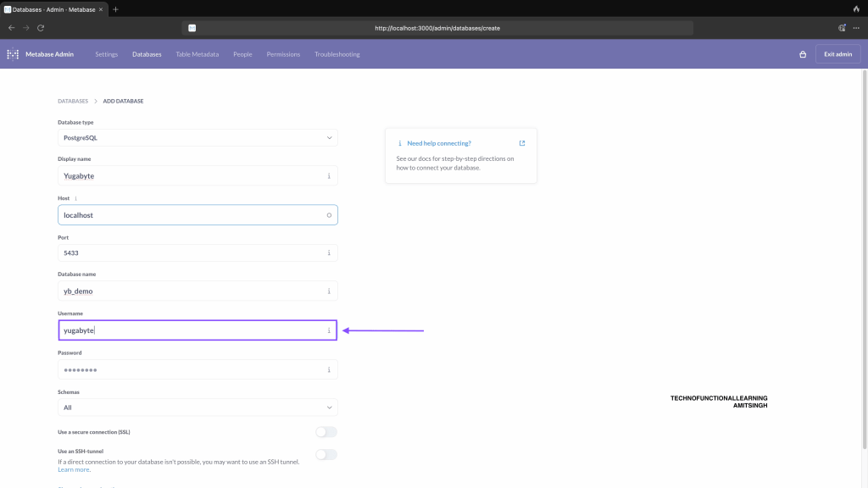Click the info icon in Display name field

coord(329,176)
